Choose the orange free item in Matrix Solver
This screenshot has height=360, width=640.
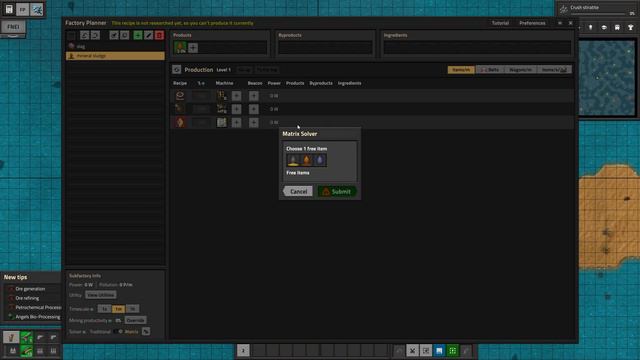click(307, 160)
